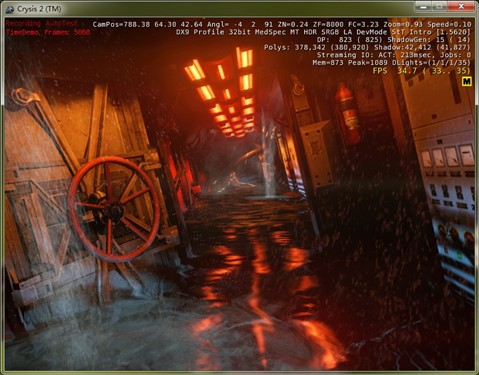Click the yellow FPS counter readout
Viewport: 479px width, 375px height.
422,71
